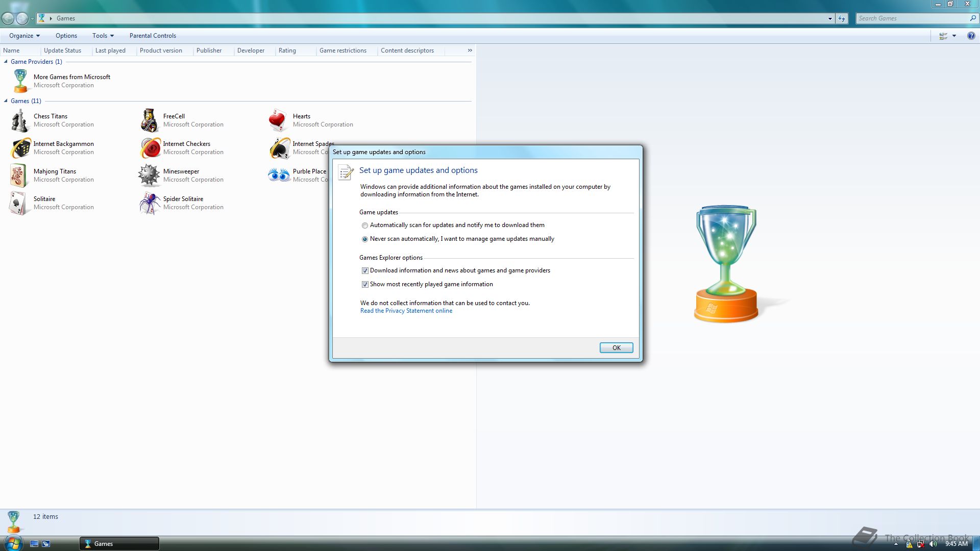This screenshot has height=551, width=980.
Task: Collapse the Games (11) group
Action: click(6, 101)
